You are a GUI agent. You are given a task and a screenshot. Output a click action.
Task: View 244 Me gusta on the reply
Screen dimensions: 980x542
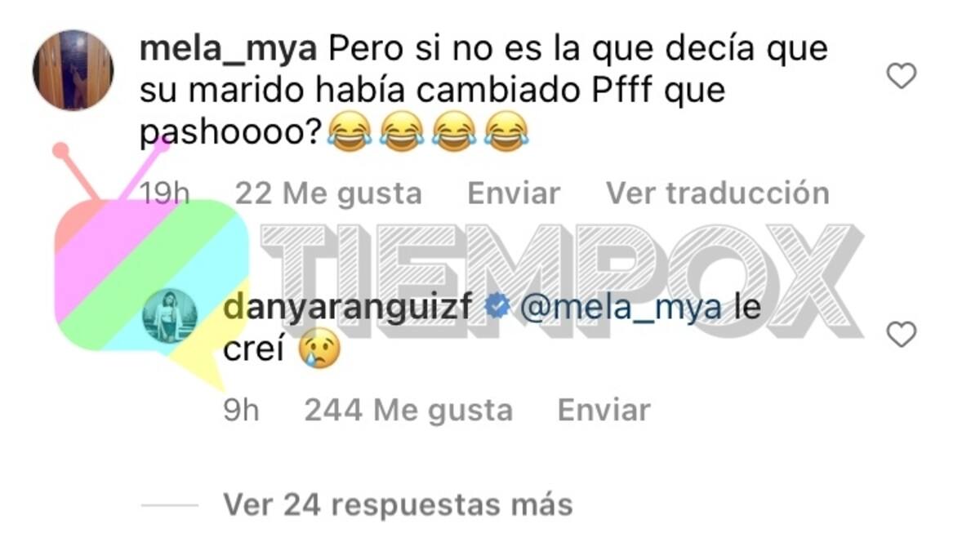coord(408,410)
